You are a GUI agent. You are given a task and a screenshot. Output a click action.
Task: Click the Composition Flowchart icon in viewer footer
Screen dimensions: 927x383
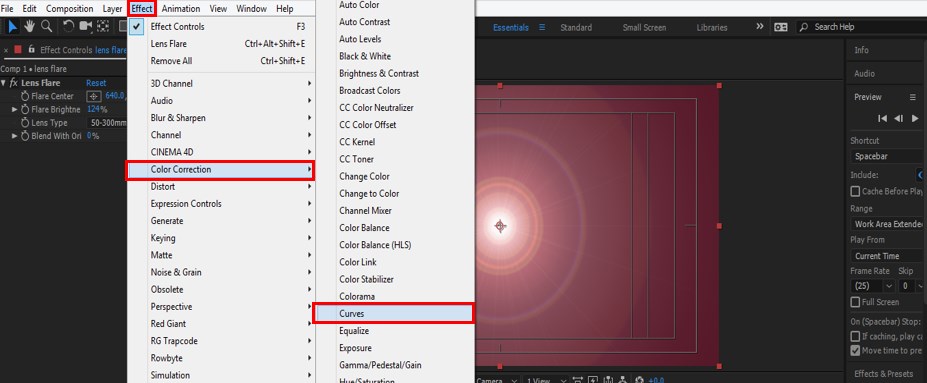(623, 379)
